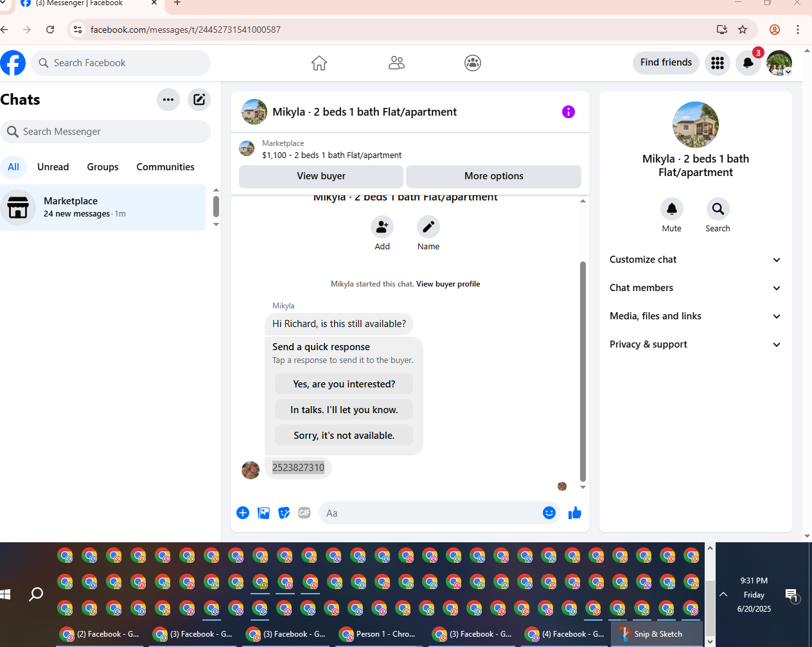
Task: Click install app icon in address bar
Action: coord(722,30)
